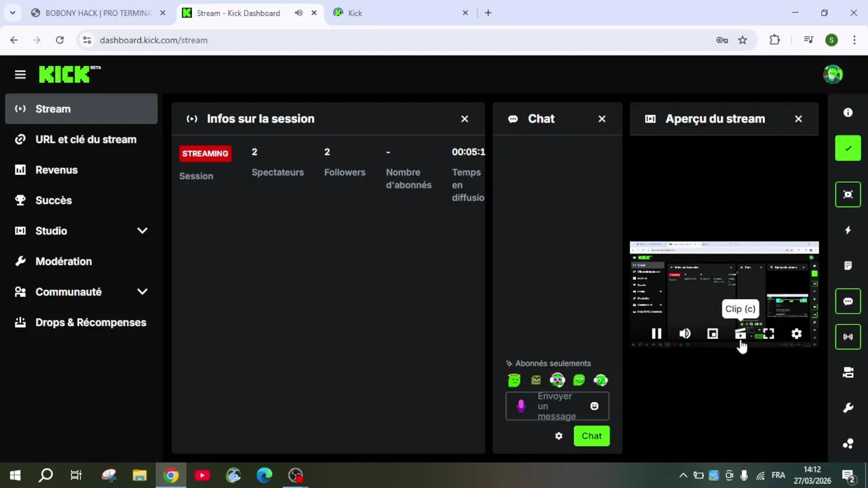
Task: Send message with the green Chat button
Action: [591, 436]
